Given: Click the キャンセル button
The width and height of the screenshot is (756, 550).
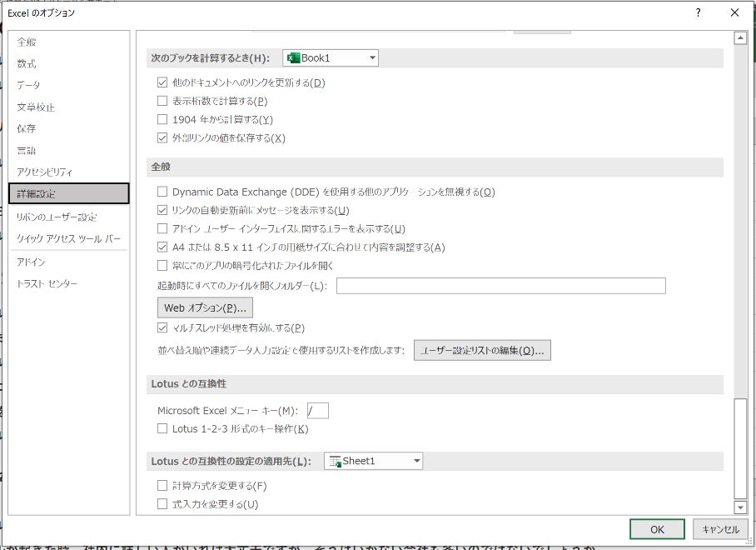Looking at the screenshot, I should (x=720, y=529).
